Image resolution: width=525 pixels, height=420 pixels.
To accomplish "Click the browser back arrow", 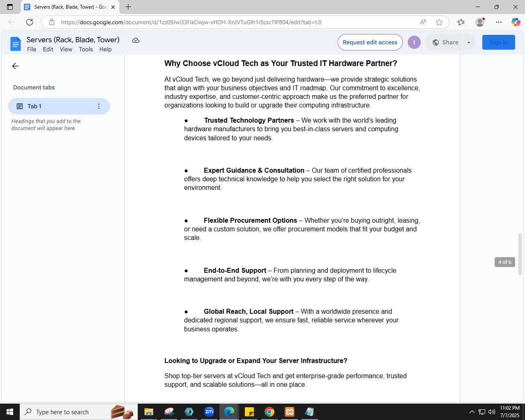I will (x=11, y=22).
